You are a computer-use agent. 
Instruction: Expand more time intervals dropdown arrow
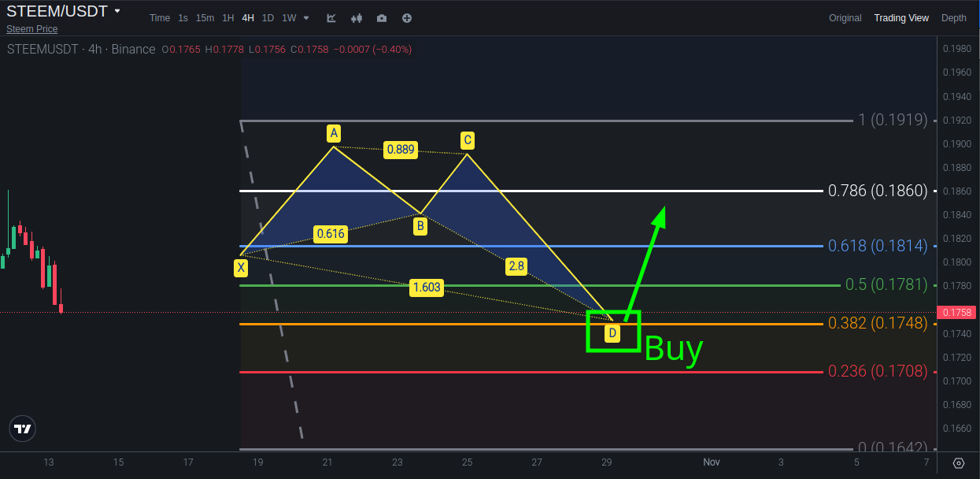pos(306,18)
